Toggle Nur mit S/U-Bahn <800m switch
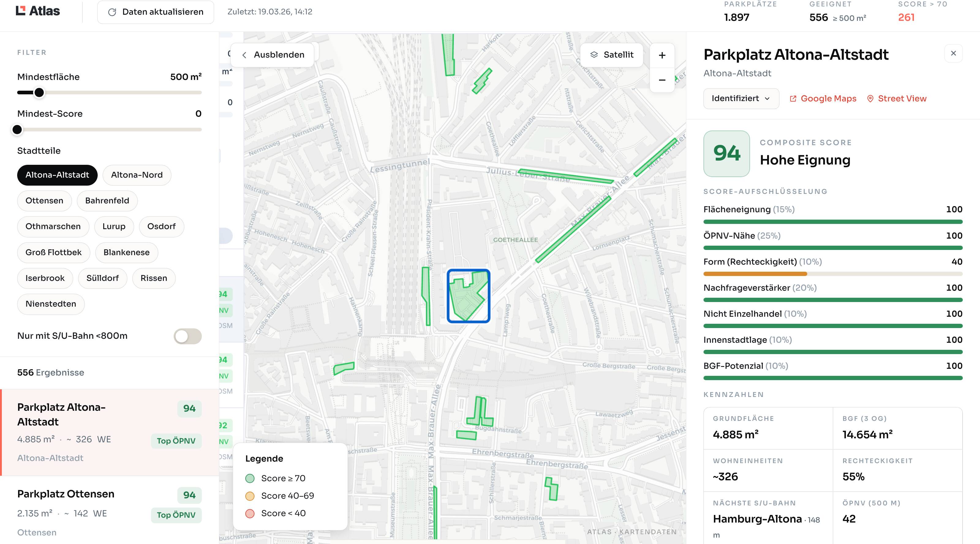Image resolution: width=980 pixels, height=544 pixels. coord(187,336)
